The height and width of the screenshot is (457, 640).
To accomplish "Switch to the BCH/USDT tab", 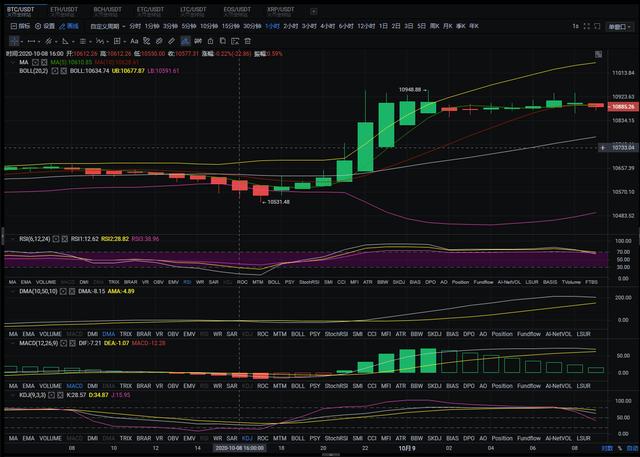I will point(107,11).
